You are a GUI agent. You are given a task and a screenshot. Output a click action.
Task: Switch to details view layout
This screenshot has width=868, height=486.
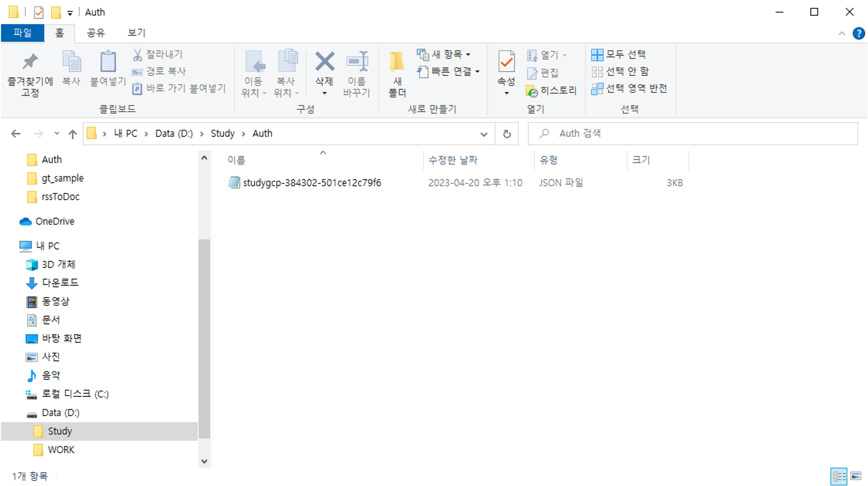click(838, 476)
